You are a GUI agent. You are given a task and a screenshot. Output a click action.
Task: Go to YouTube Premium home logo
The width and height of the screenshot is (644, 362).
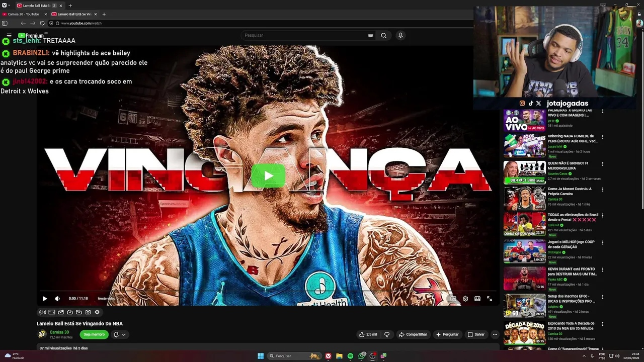pos(32,36)
